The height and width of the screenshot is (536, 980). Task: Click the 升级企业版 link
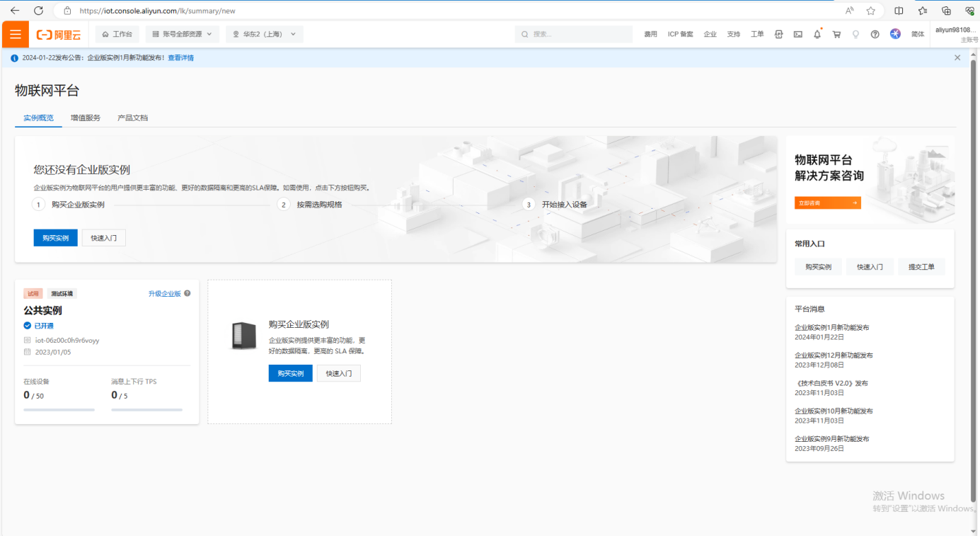[165, 293]
